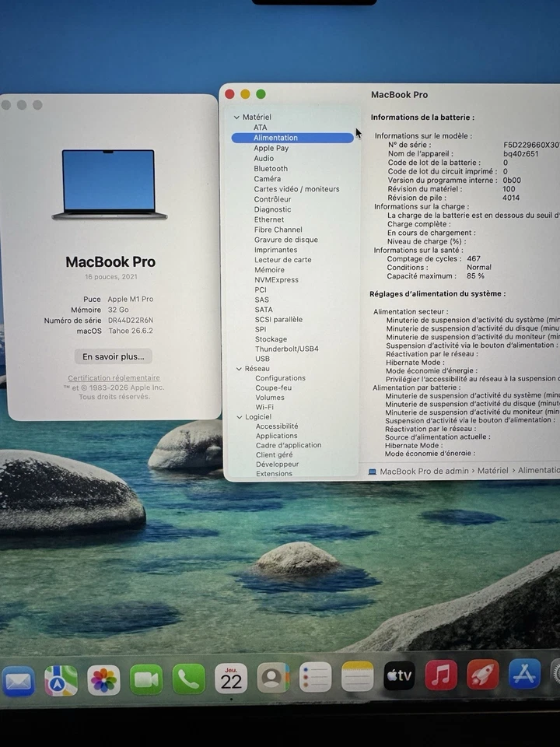Click the cycle count value 467
The image size is (560, 747).
(x=474, y=258)
